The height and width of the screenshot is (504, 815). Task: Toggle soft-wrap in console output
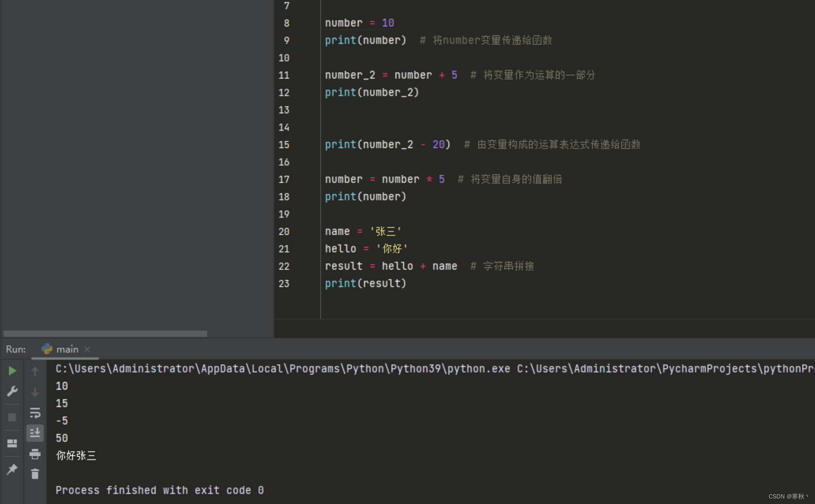click(35, 413)
